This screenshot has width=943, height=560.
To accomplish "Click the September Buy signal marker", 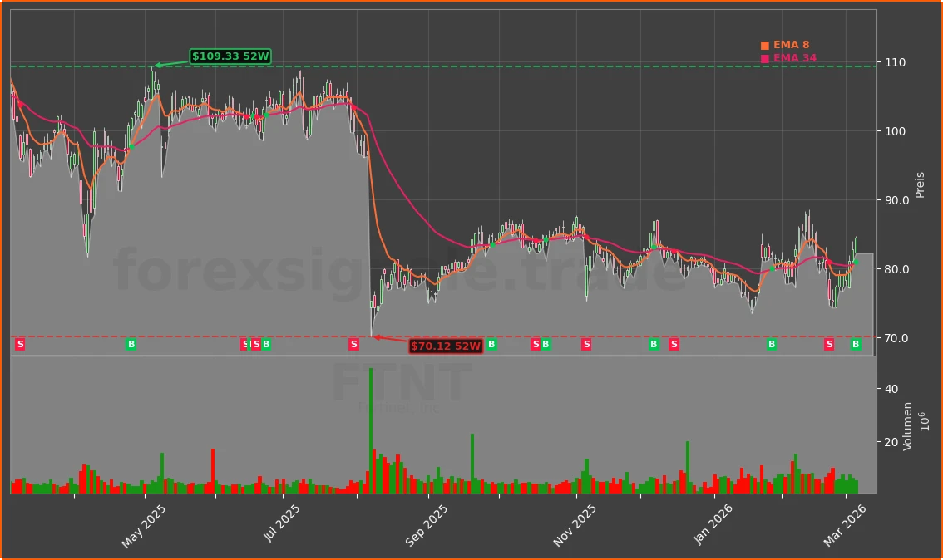I will click(x=490, y=344).
